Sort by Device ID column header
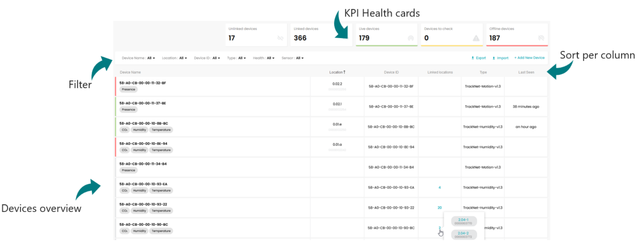The width and height of the screenshot is (644, 241). pyautogui.click(x=391, y=72)
